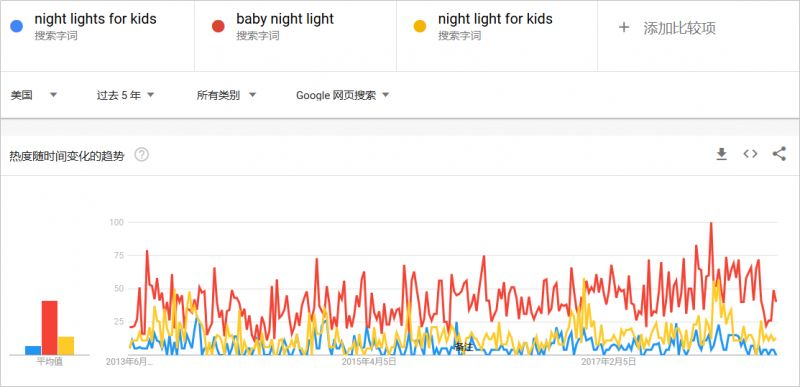The height and width of the screenshot is (387, 800).
Task: Click the red peak at 100 on chart
Action: 711,224
